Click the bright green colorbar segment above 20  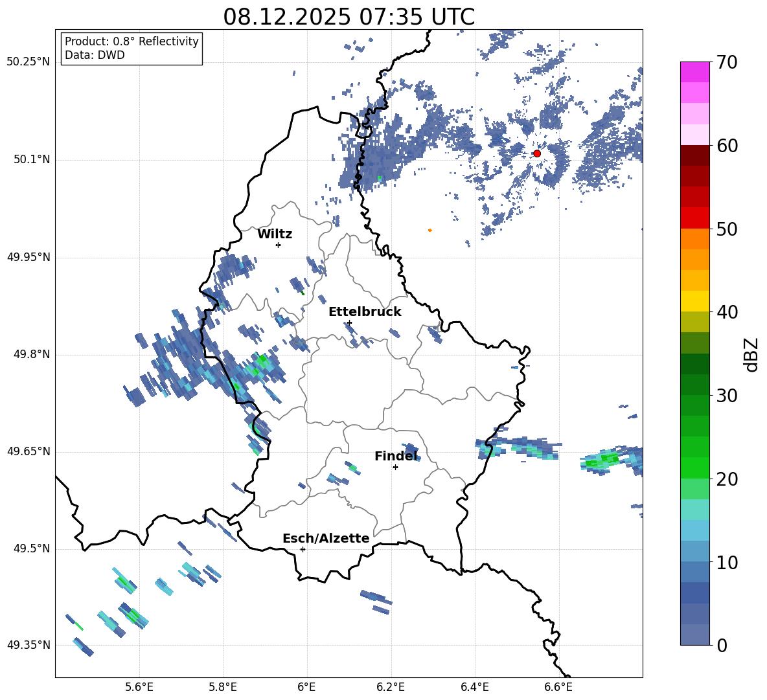click(694, 468)
